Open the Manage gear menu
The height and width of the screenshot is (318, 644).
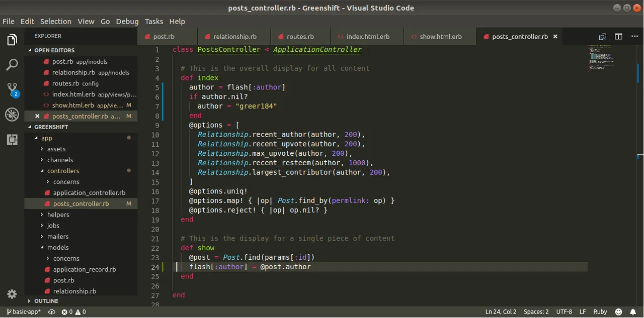point(12,294)
